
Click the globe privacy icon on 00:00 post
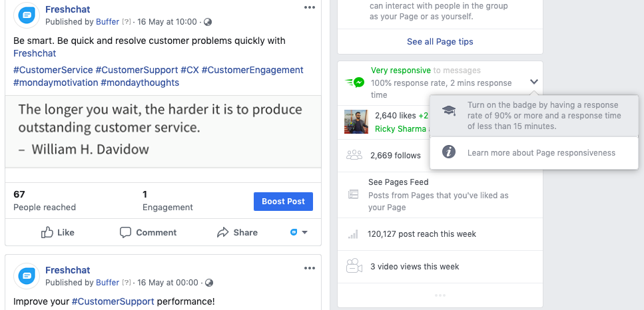tap(209, 283)
